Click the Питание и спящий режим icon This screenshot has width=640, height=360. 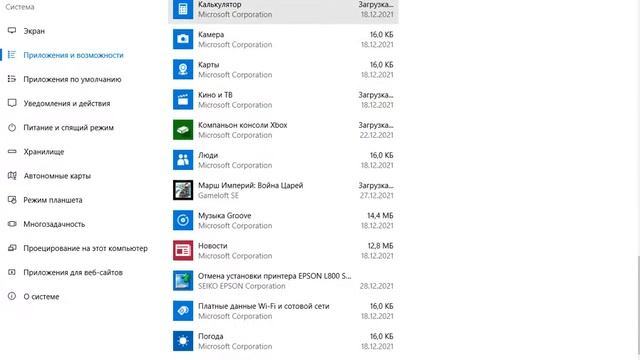pos(12,127)
